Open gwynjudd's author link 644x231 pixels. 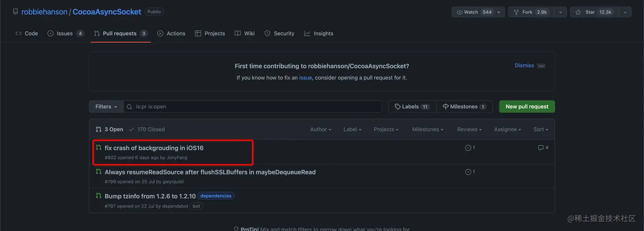172,182
